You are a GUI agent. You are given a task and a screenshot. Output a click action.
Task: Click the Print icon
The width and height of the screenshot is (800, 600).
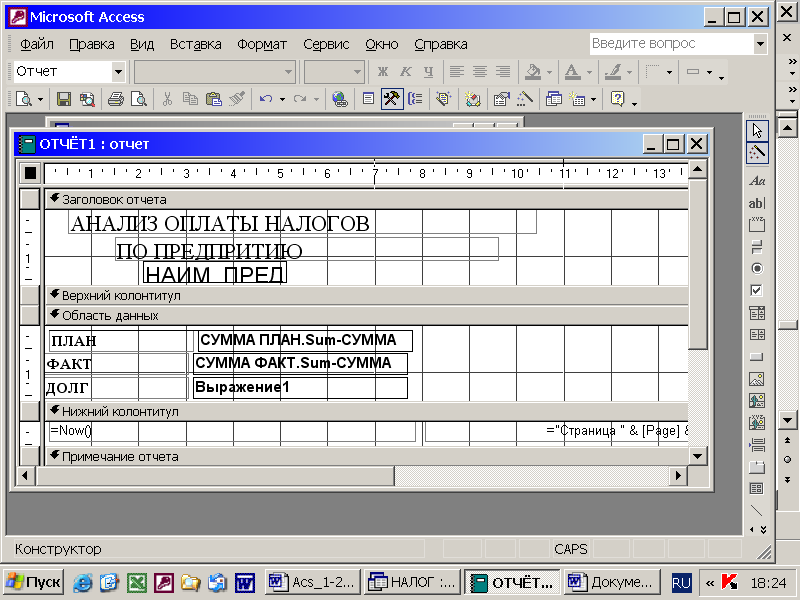[x=116, y=99]
